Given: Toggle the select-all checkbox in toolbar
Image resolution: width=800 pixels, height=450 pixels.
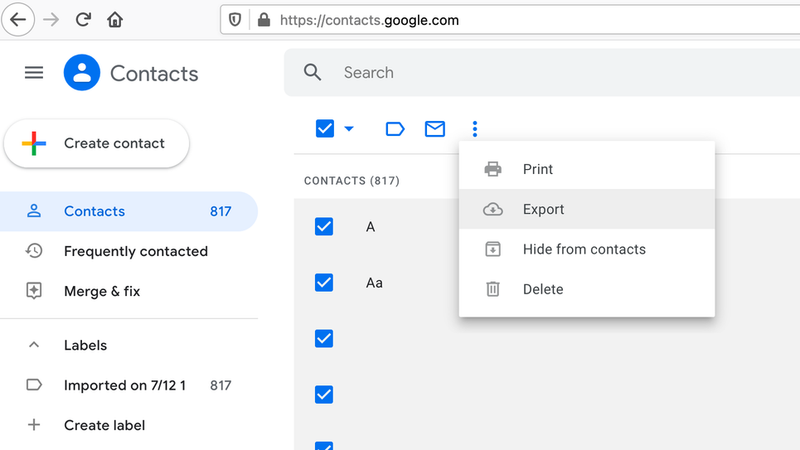Looking at the screenshot, I should pyautogui.click(x=324, y=129).
